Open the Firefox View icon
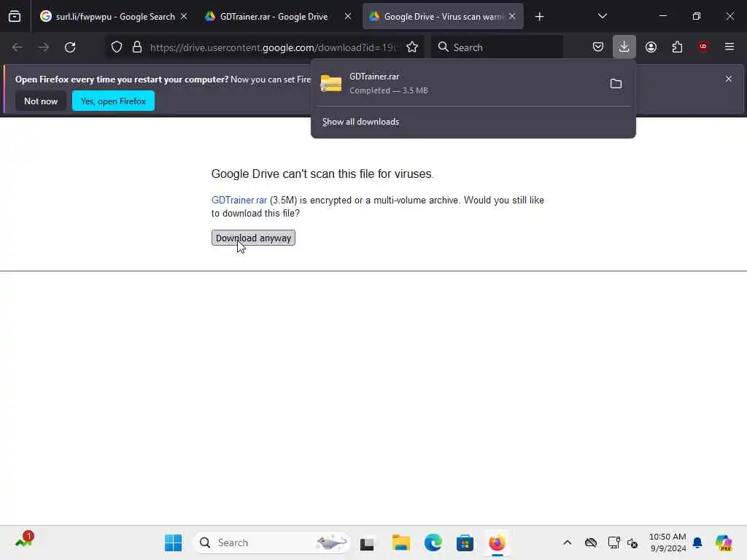747x560 pixels. (15, 17)
